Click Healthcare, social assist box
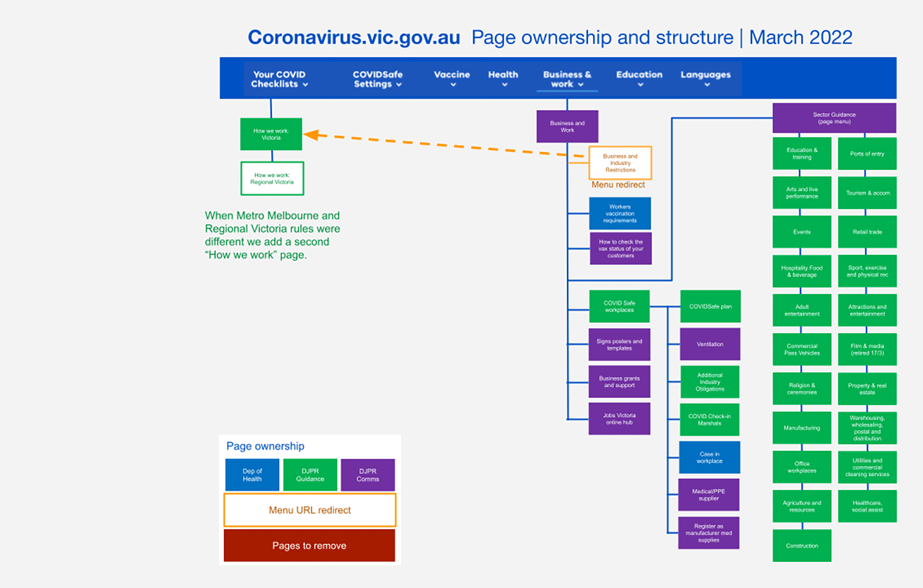 pyautogui.click(x=867, y=506)
